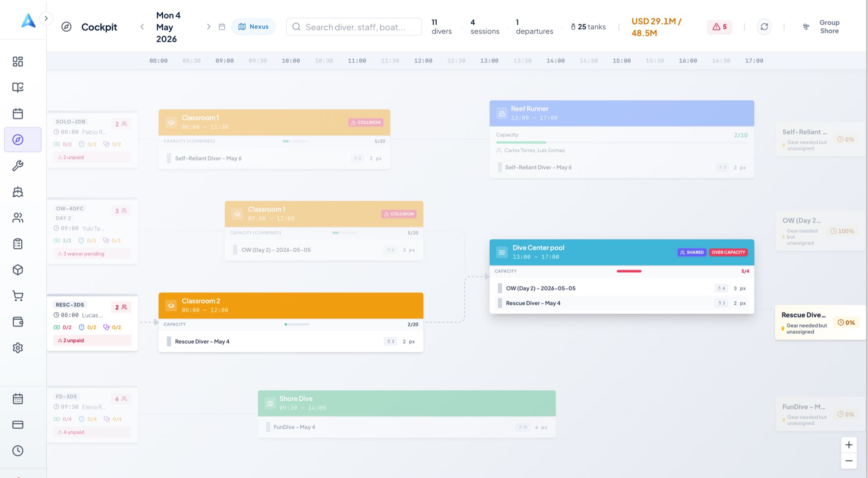Click the app logo at top left

28,20
